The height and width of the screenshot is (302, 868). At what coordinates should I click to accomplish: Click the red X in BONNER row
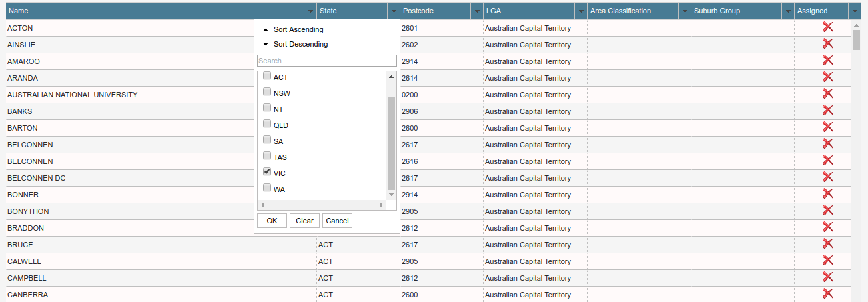click(x=827, y=194)
